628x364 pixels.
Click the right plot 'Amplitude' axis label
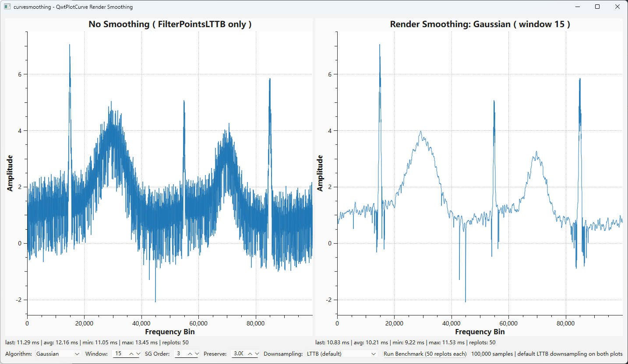pos(320,173)
